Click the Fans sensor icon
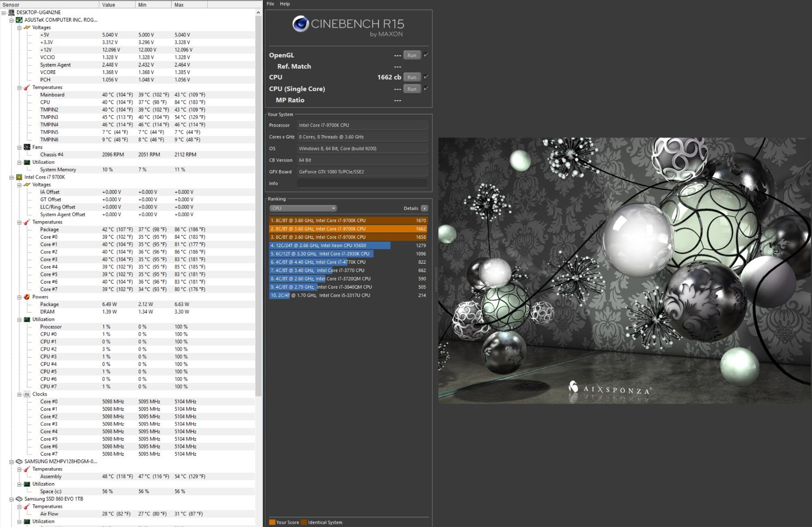The image size is (812, 527). [27, 147]
